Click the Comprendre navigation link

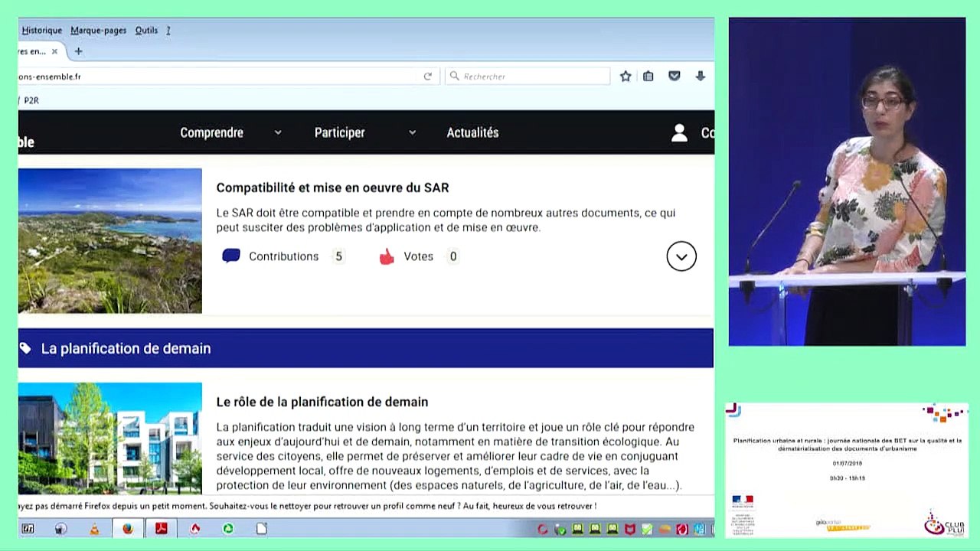pyautogui.click(x=211, y=133)
